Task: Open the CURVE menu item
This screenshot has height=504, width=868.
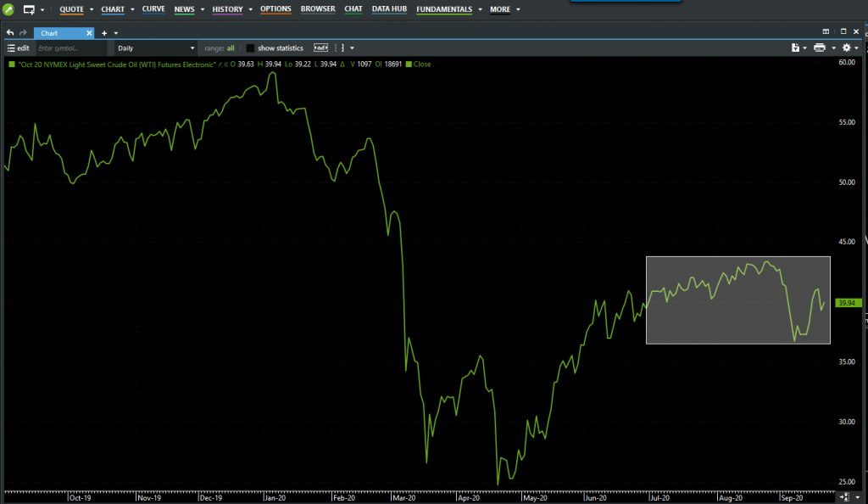Action: [x=153, y=9]
